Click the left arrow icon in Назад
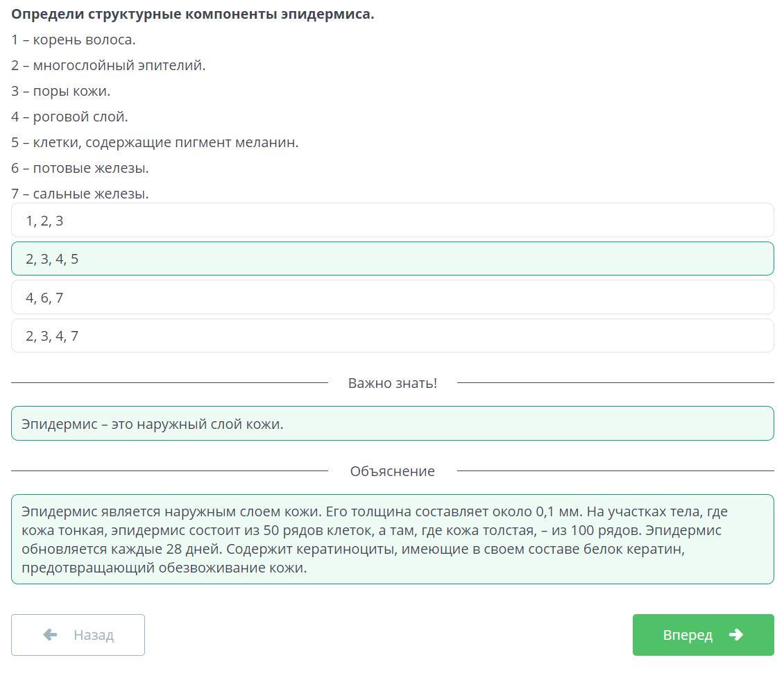 pyautogui.click(x=50, y=635)
